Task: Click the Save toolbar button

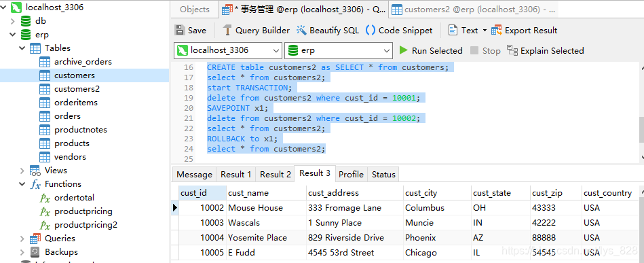Action: coord(190,30)
